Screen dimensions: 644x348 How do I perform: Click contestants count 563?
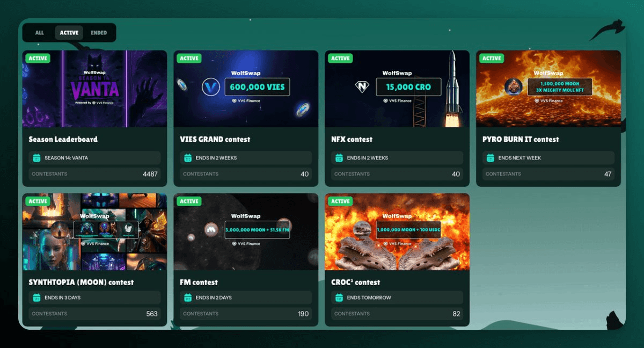click(x=152, y=314)
